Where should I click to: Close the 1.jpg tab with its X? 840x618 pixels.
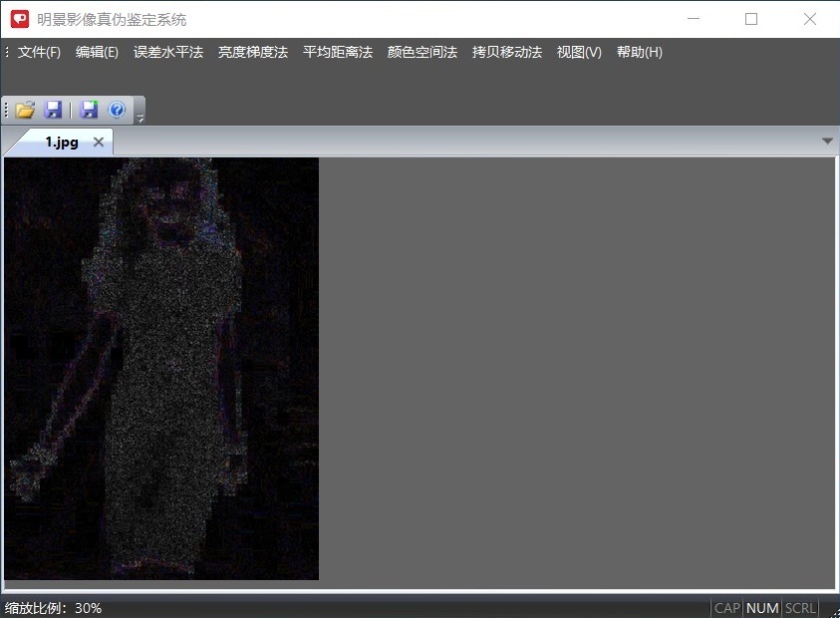[99, 142]
